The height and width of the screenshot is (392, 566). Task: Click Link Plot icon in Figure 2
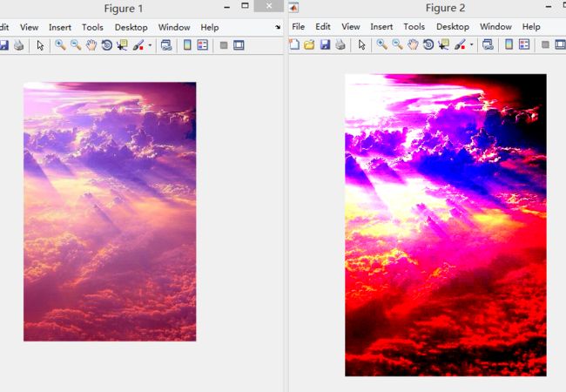[x=488, y=44]
